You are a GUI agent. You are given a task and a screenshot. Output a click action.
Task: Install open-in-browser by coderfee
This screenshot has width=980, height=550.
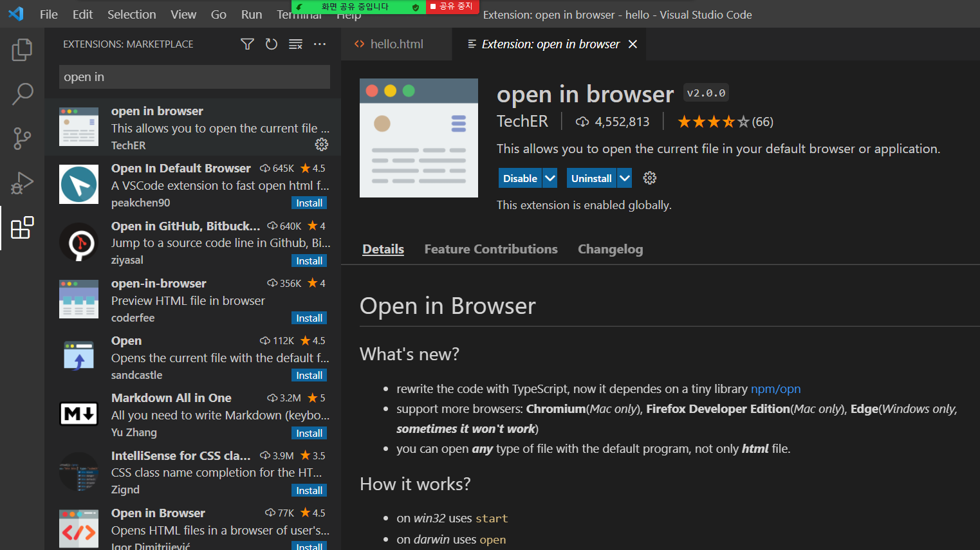point(310,318)
